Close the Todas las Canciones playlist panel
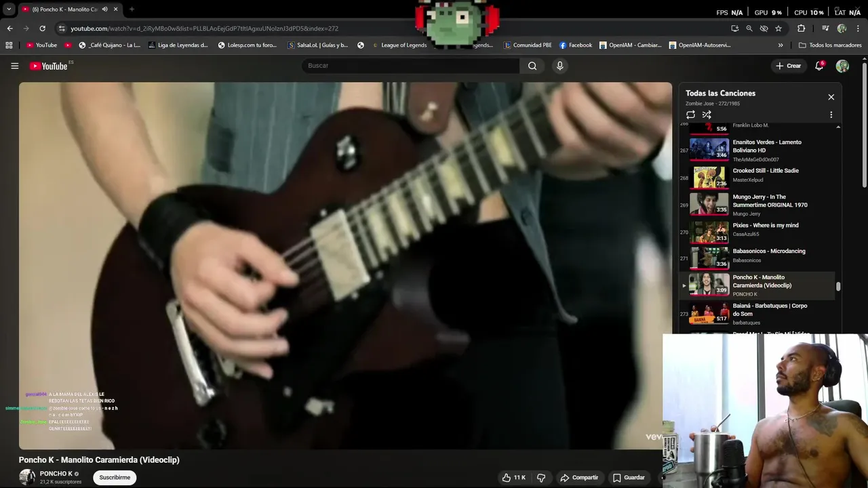Viewport: 868px width, 488px height. pos(831,97)
